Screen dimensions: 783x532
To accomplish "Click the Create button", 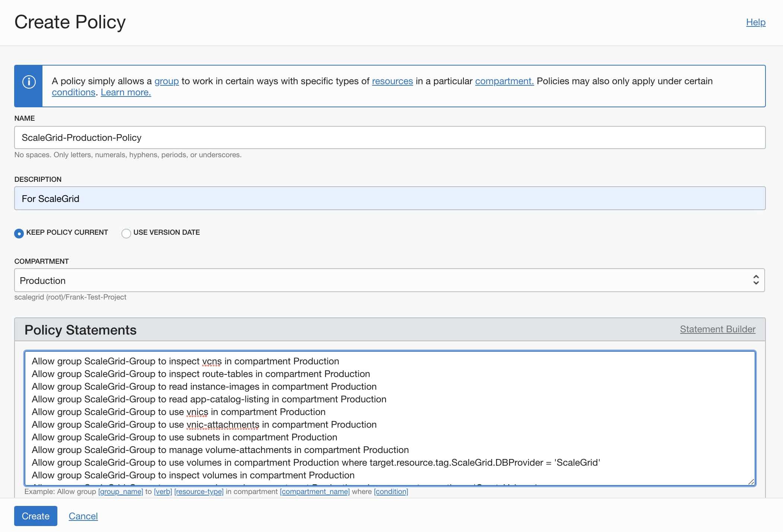I will point(36,516).
